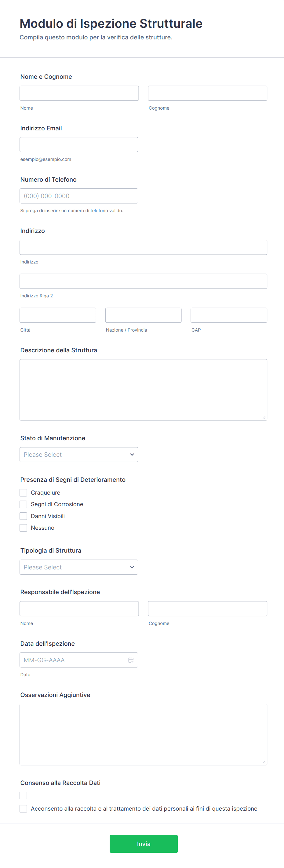Click the calendar icon in date field
This screenshot has height=868, width=284.
coord(131,660)
